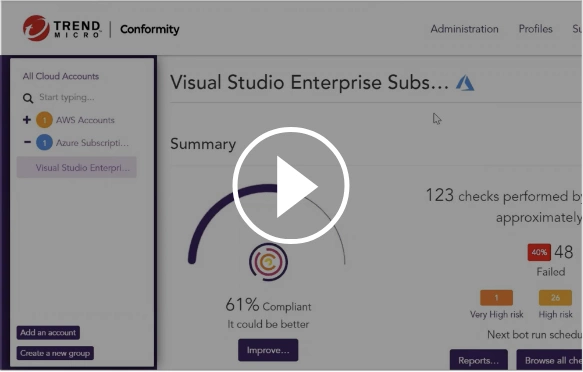Expand the AWS Accounts group

coord(27,120)
